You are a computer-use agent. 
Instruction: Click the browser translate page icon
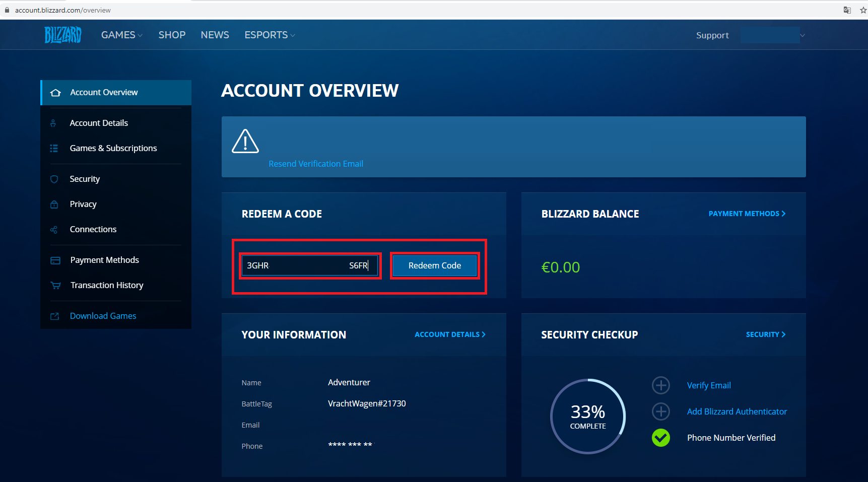(x=847, y=10)
